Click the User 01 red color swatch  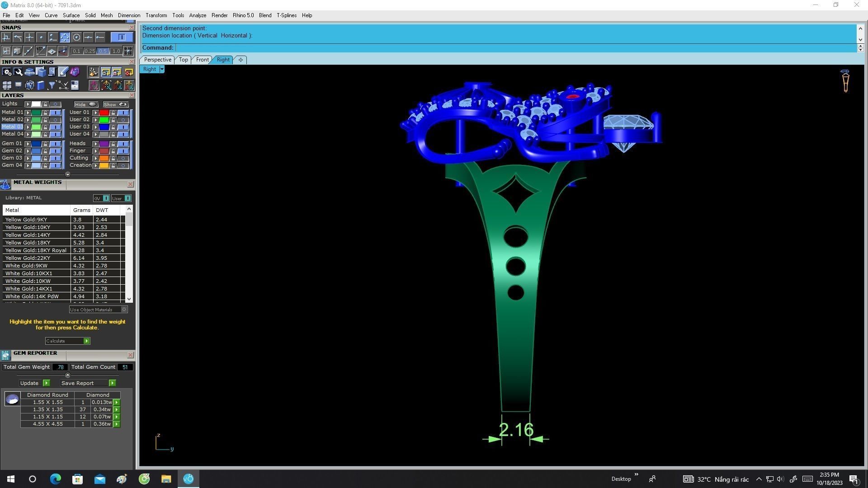pyautogui.click(x=104, y=113)
